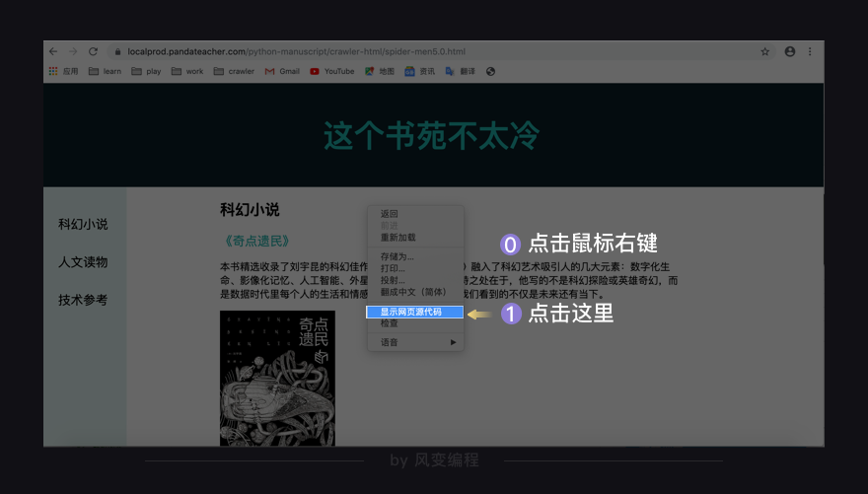Open the work bookmarks folder
This screenshot has height=494, width=868.
click(187, 71)
